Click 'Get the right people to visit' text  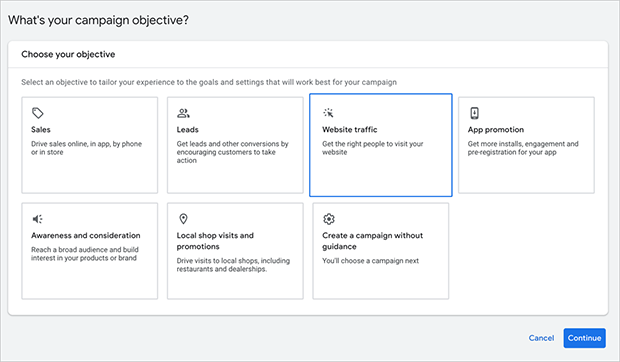[372, 148]
